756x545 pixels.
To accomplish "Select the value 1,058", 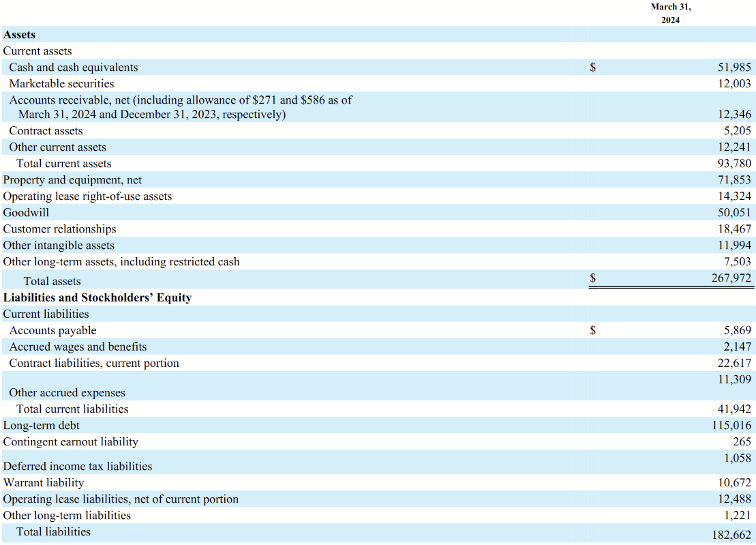I will [737, 458].
